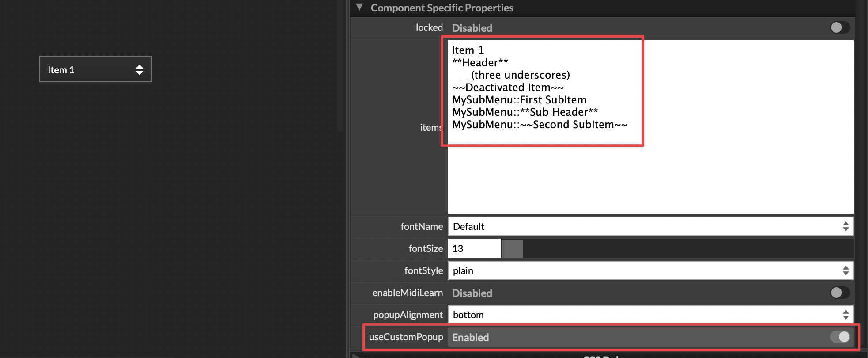Open the Item 1 combo box on canvas
868x358 pixels.
pos(88,69)
